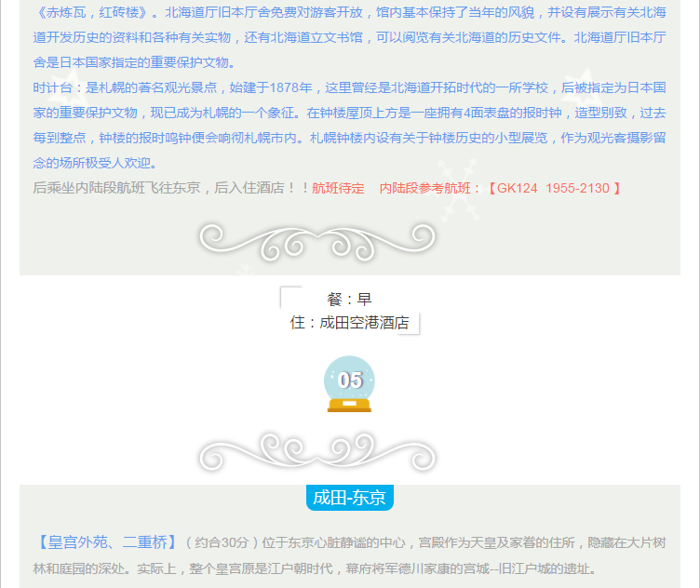Image resolution: width=700 pixels, height=588 pixels.
Task: Click the red 内陆段参考航班 label
Action: click(430, 188)
